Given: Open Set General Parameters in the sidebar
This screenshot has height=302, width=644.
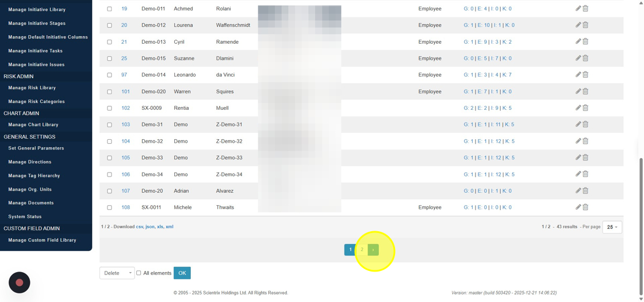Looking at the screenshot, I should coord(36,148).
